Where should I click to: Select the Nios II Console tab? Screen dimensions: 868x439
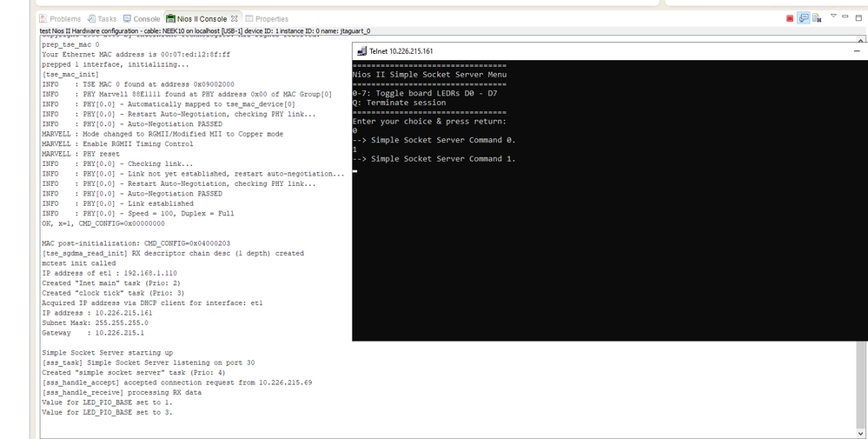coord(202,19)
